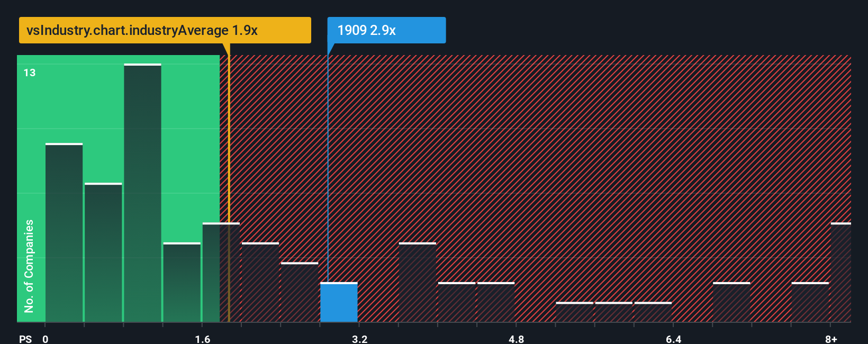This screenshot has width=868, height=344.
Task: Click the second bar in the green zone
Action: (103, 252)
